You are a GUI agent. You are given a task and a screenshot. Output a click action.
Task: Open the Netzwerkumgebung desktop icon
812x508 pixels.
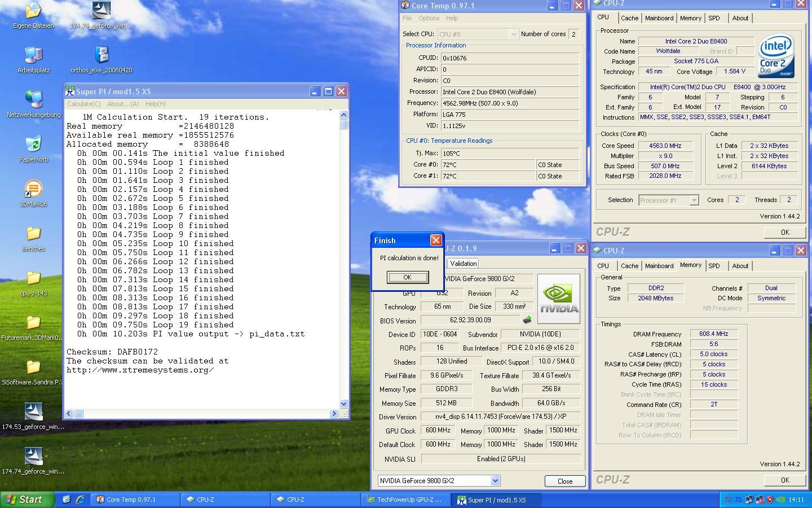33,104
